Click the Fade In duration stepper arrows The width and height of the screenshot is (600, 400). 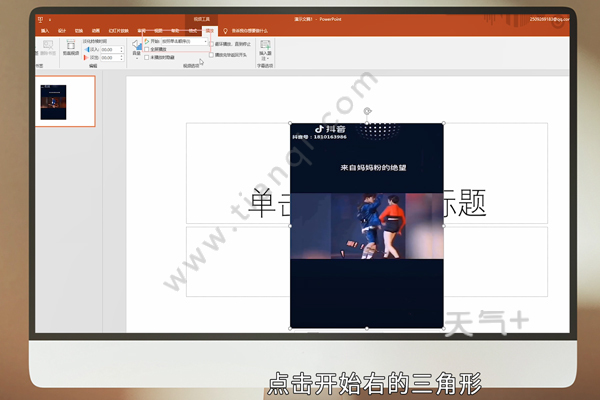point(121,49)
